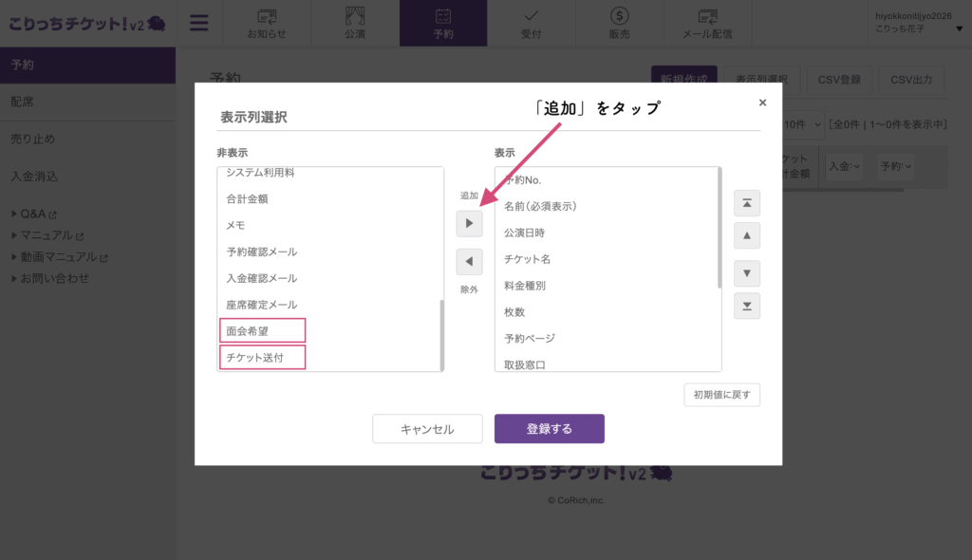Click the hidden list scrollbar

442,335
